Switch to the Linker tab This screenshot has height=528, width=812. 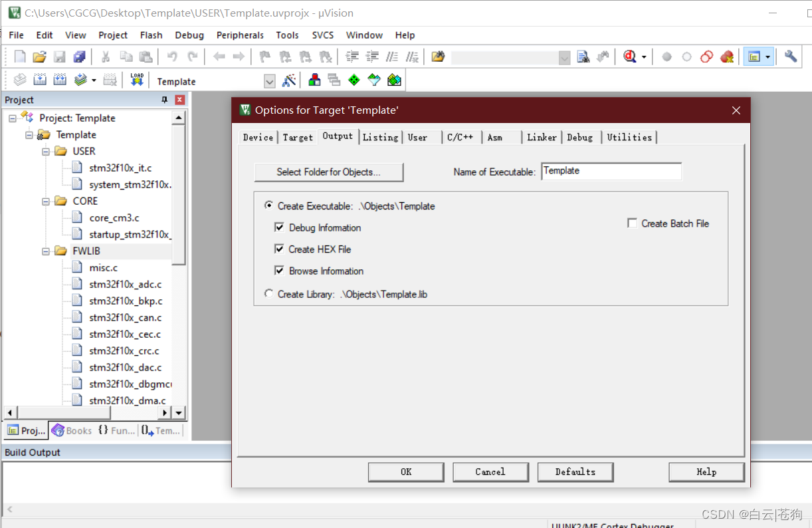[x=542, y=137]
